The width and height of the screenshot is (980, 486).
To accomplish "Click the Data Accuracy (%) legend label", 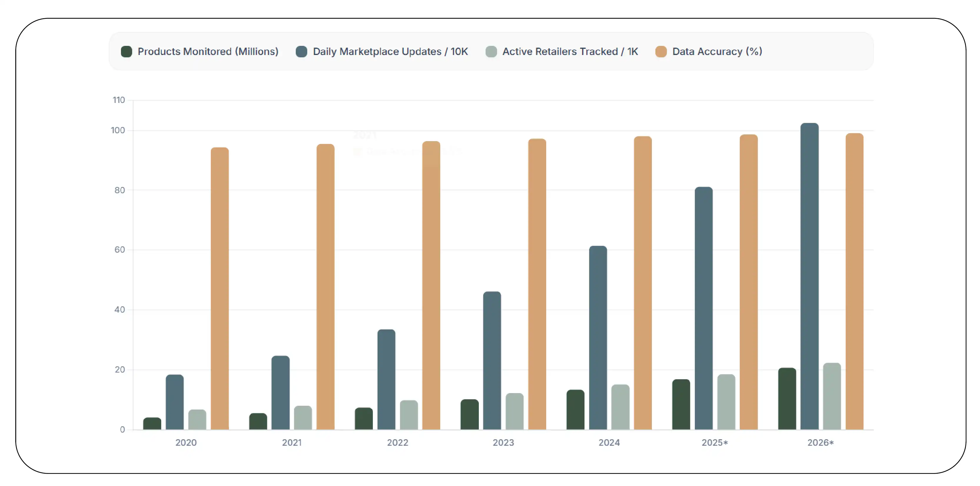I will point(717,52).
